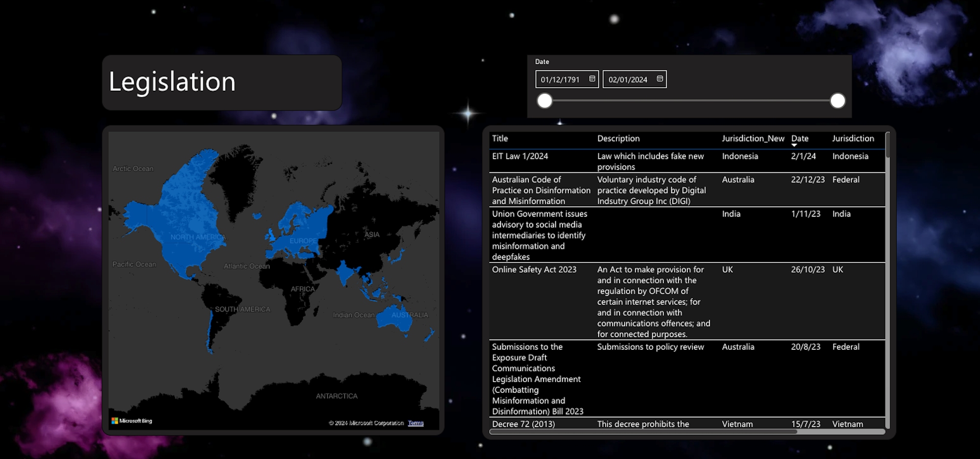The height and width of the screenshot is (459, 980).
Task: Click the India cell in the Jurisdiction_New column
Action: (x=731, y=214)
